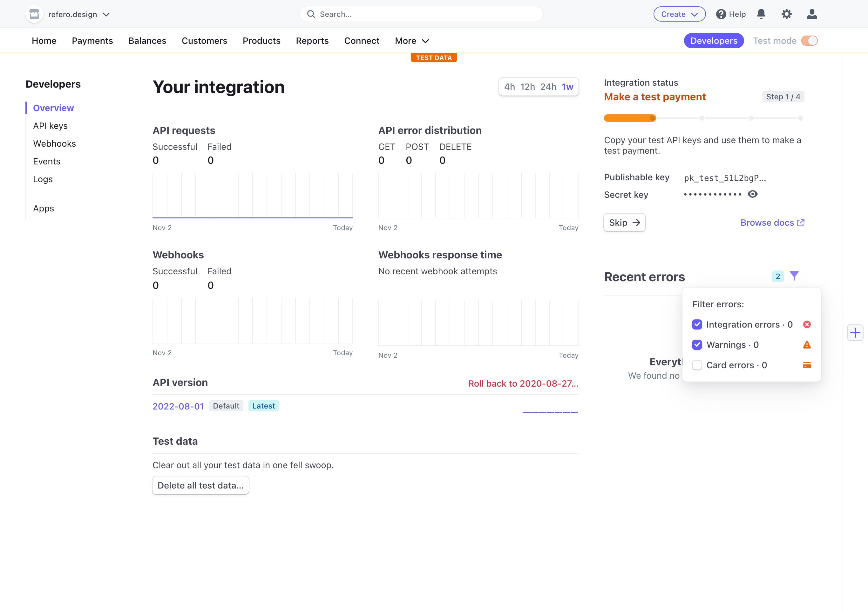The width and height of the screenshot is (868, 612).
Task: Click the blue plus icon on right edge
Action: tap(855, 333)
